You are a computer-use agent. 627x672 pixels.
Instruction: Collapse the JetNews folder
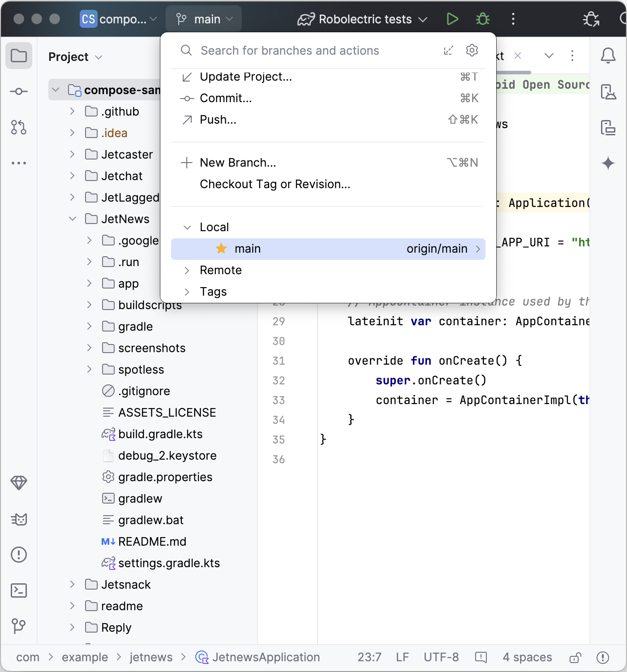(73, 219)
